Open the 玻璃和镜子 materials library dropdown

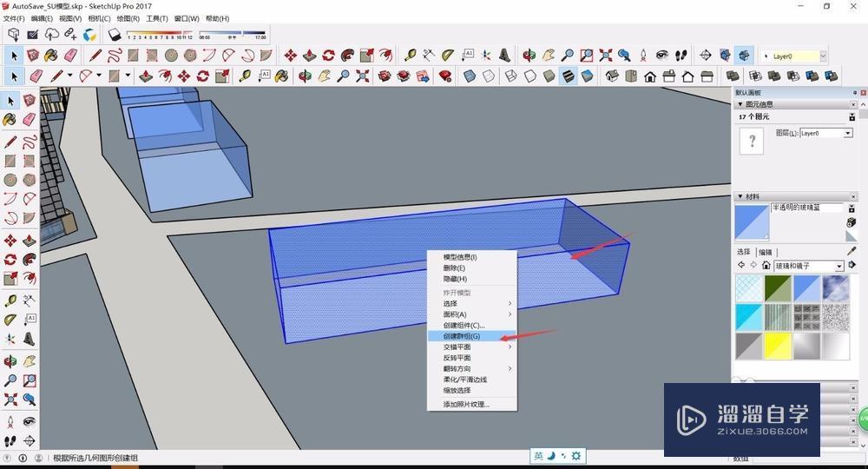[839, 266]
